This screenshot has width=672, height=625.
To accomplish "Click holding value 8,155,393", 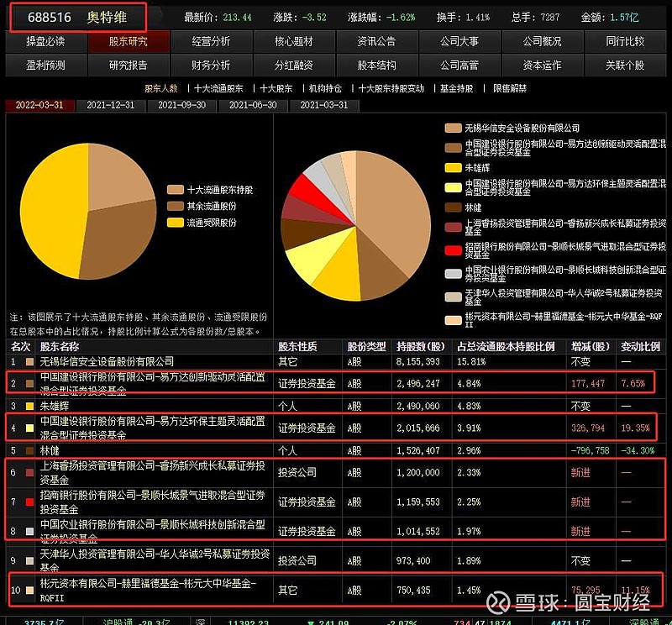I will tap(417, 361).
